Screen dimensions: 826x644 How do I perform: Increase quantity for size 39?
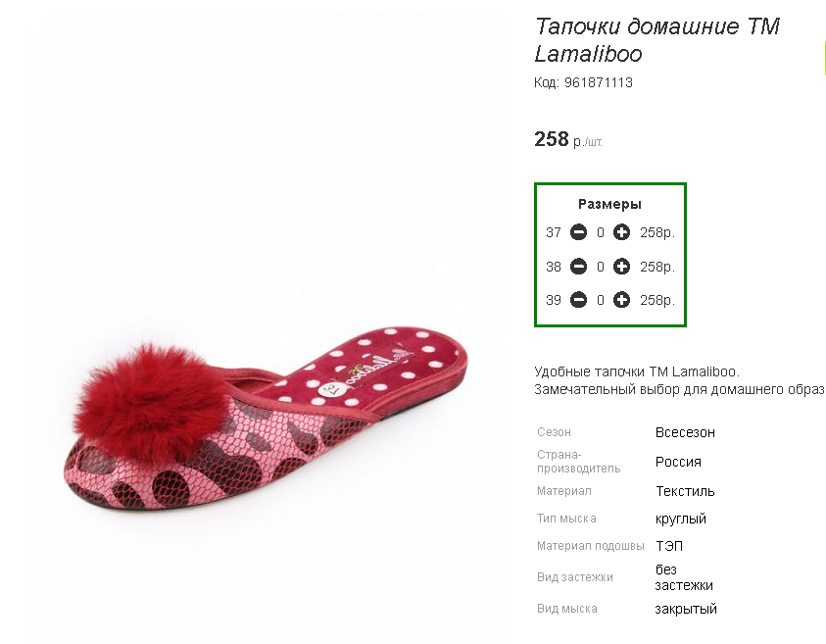click(621, 300)
